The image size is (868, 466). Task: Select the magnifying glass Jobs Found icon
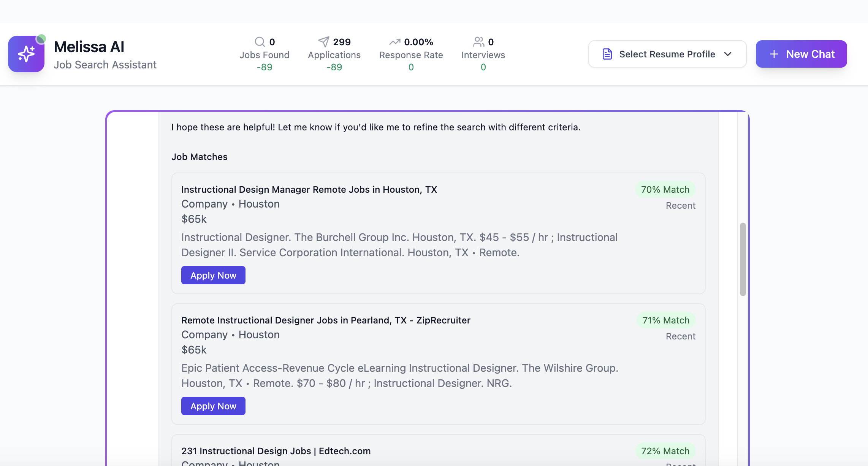260,42
